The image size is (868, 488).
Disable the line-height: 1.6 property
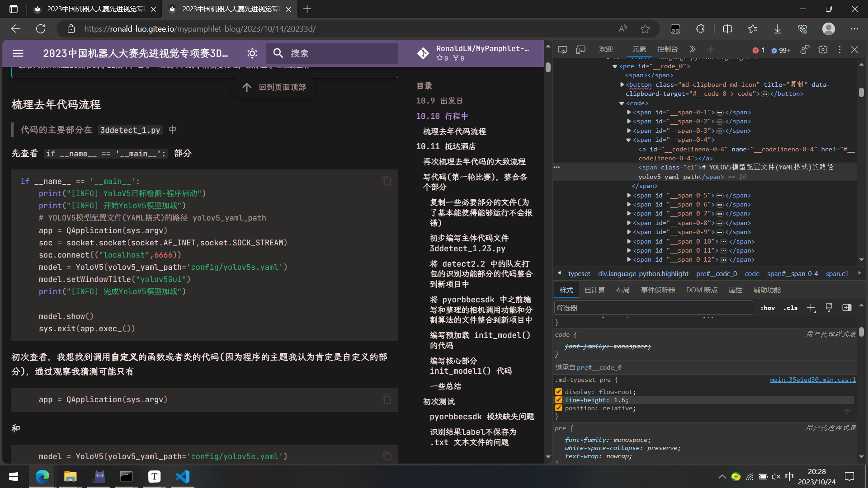[x=559, y=400]
